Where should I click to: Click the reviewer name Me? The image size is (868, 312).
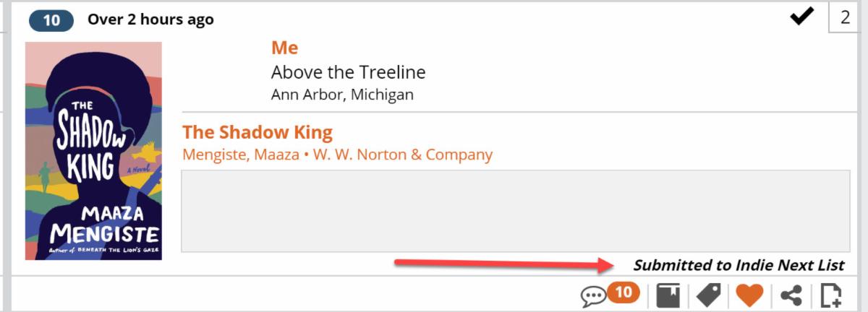coord(284,48)
